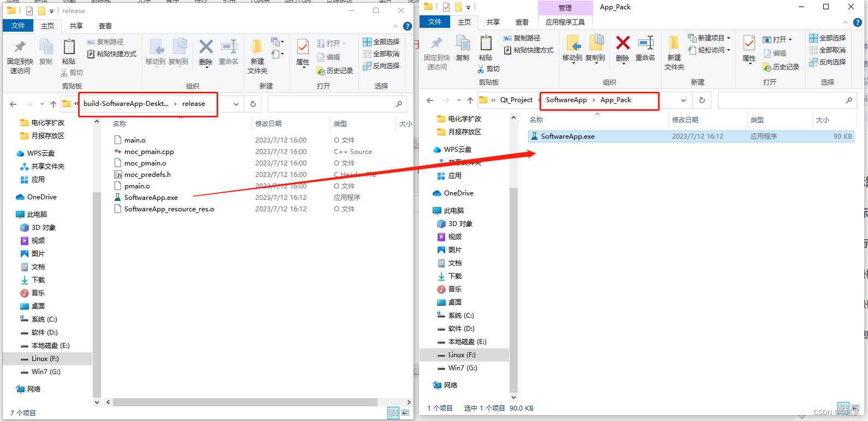Sort by Name (名称) column in release window

(x=119, y=124)
